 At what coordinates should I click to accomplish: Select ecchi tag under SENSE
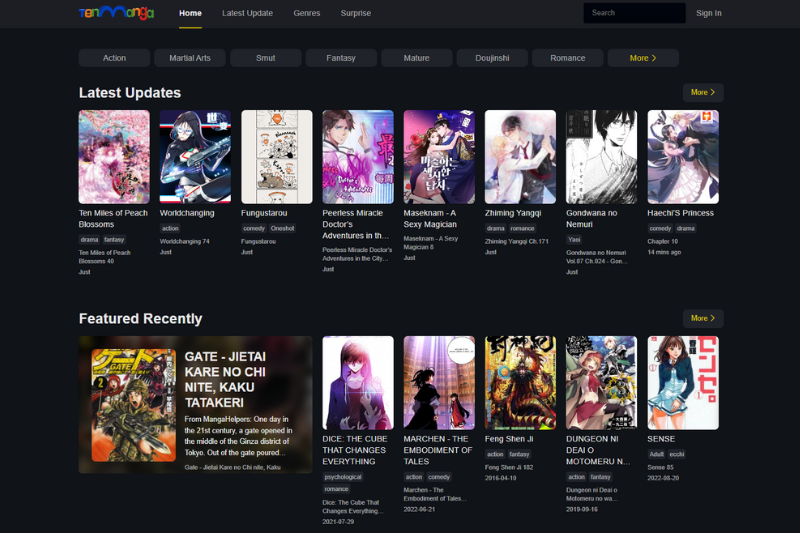677,454
